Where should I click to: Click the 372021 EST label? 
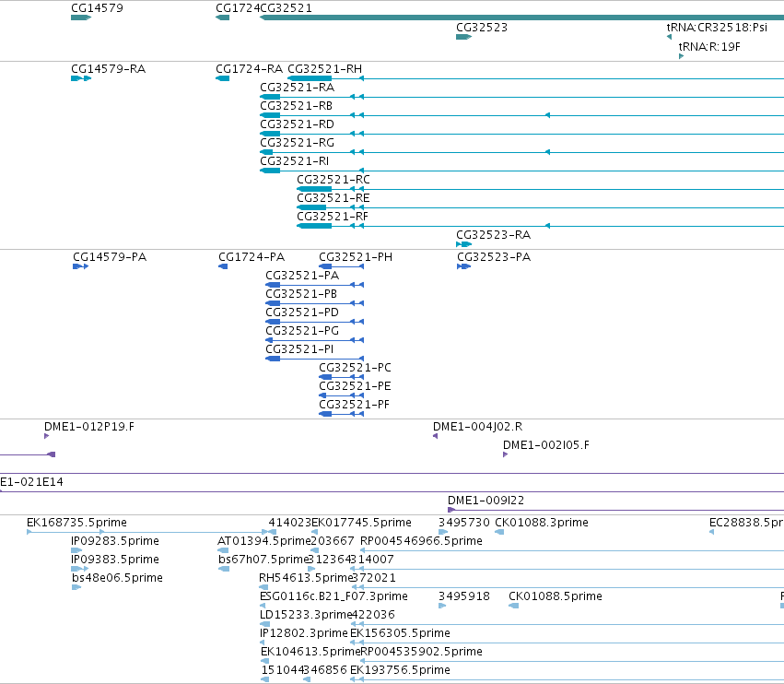[x=373, y=578]
